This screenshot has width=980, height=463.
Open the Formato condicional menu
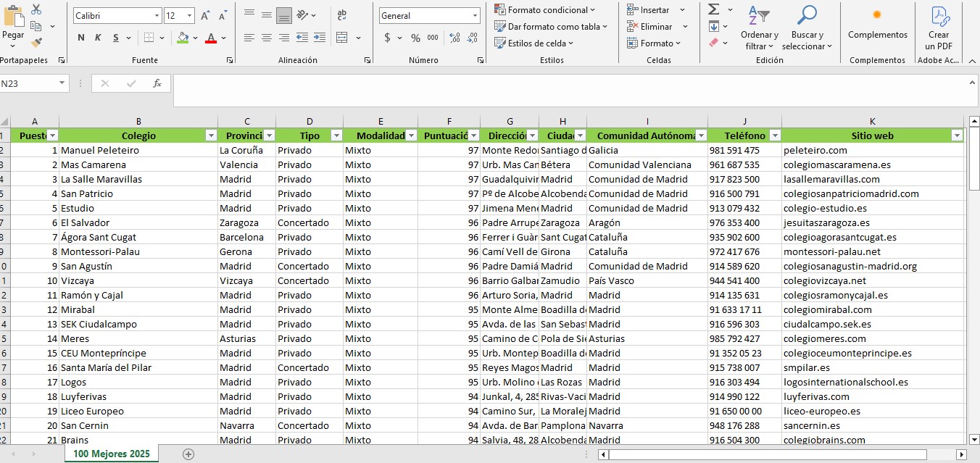(545, 10)
